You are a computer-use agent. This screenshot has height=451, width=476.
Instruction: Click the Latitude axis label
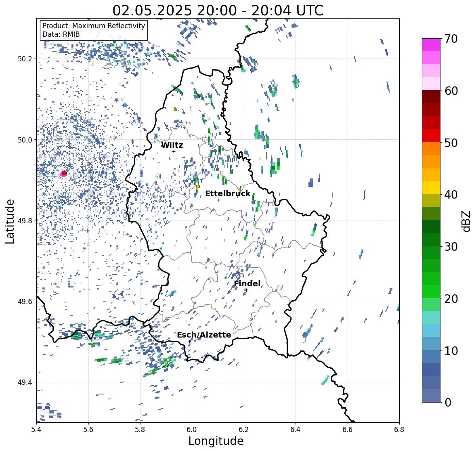(x=10, y=222)
